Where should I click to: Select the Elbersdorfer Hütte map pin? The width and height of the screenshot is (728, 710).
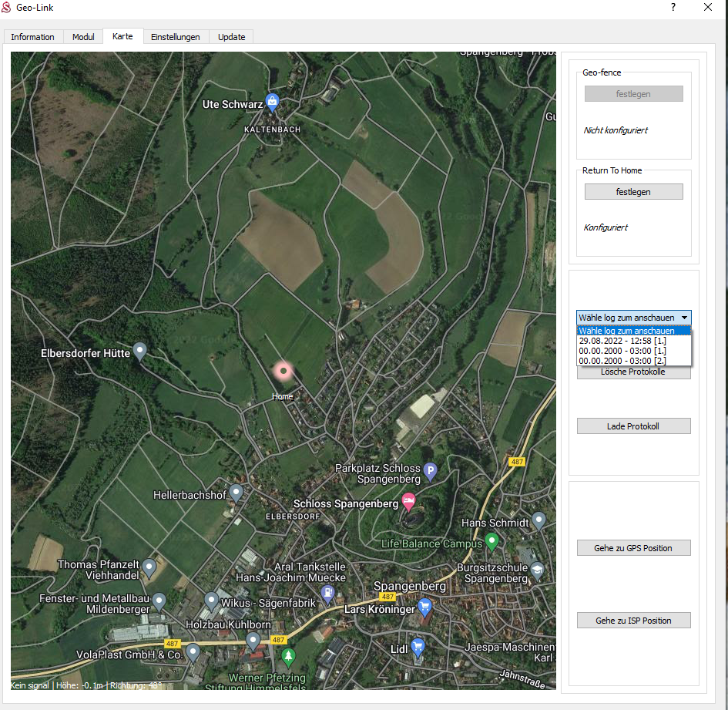[139, 352]
